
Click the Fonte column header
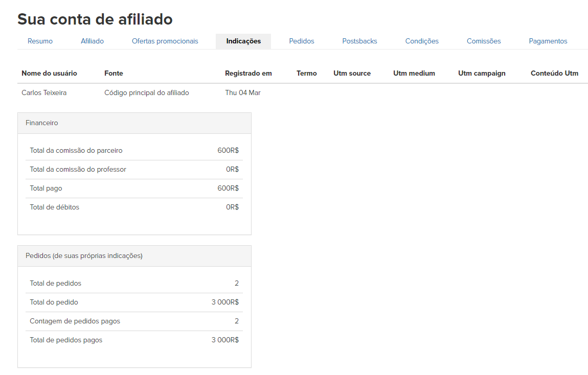(x=114, y=74)
